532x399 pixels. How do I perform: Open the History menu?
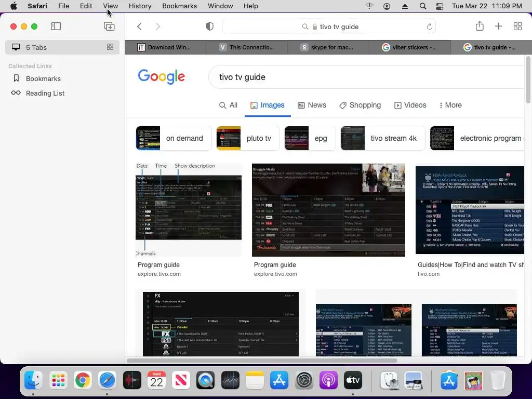pyautogui.click(x=140, y=6)
